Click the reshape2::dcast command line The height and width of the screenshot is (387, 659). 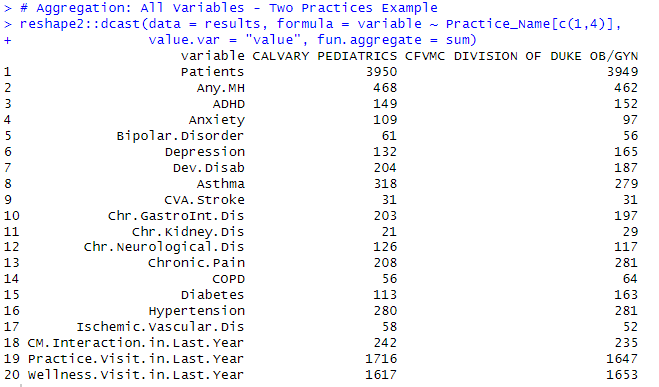(320, 24)
